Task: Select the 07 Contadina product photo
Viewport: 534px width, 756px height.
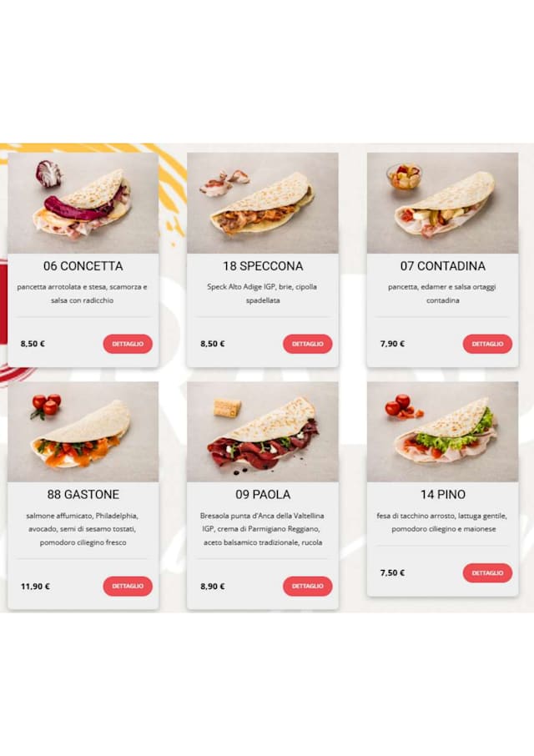Action: point(442,203)
